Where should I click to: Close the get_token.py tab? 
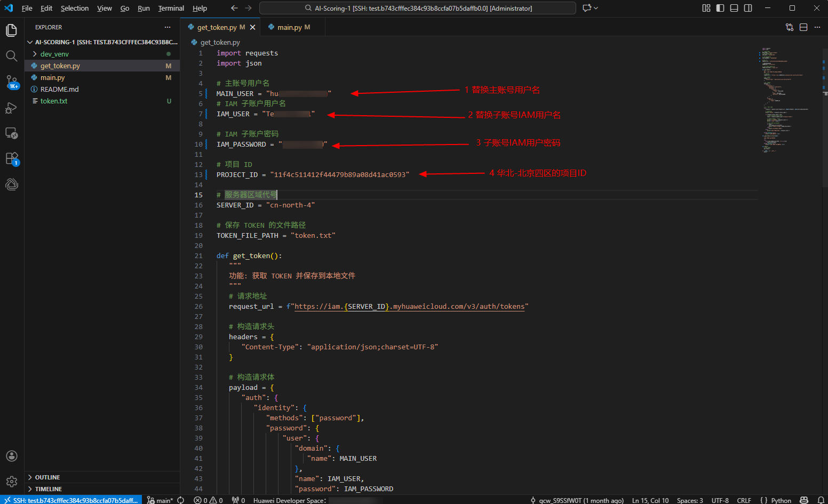(x=252, y=27)
